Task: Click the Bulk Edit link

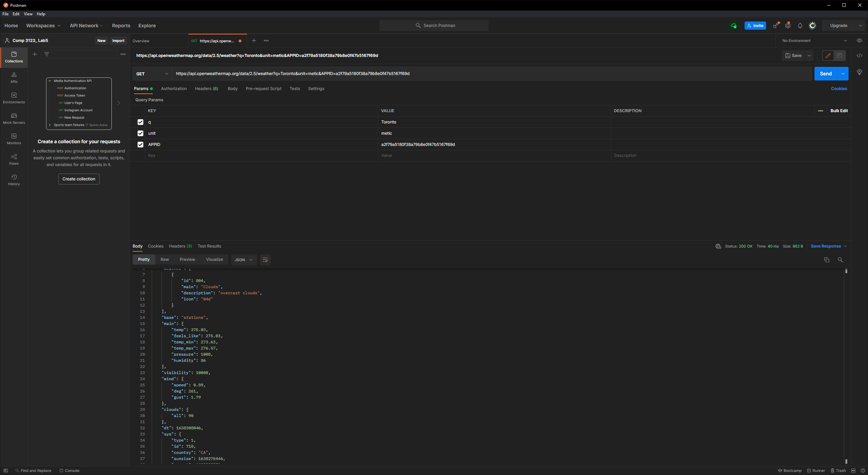Action: [839, 111]
